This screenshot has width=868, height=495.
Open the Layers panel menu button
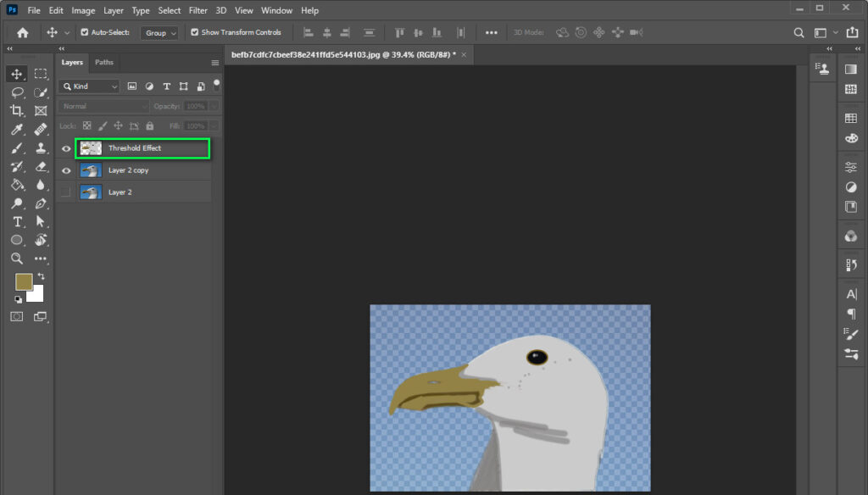214,62
